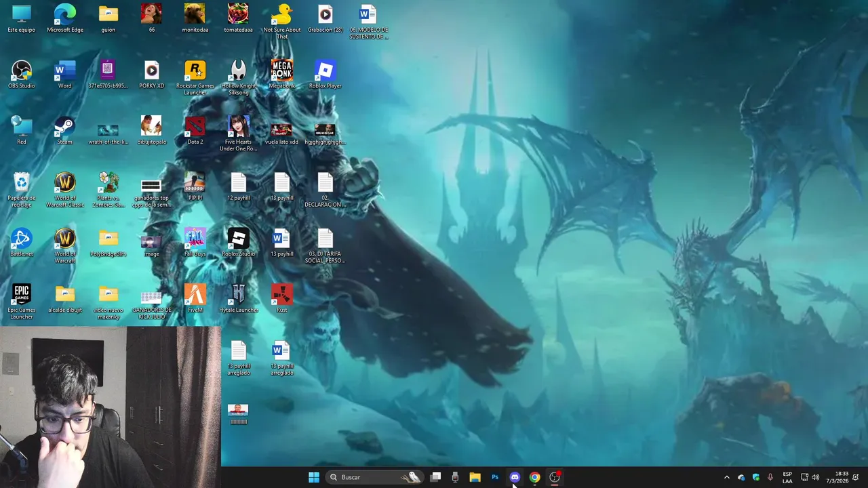Open Roblox Player shortcut
868x488 pixels.
click(325, 75)
